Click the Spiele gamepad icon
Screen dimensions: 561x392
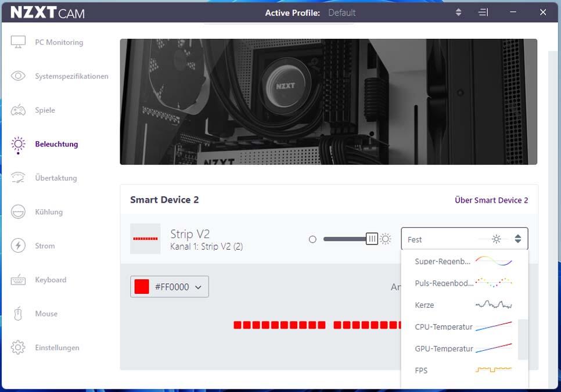18,110
